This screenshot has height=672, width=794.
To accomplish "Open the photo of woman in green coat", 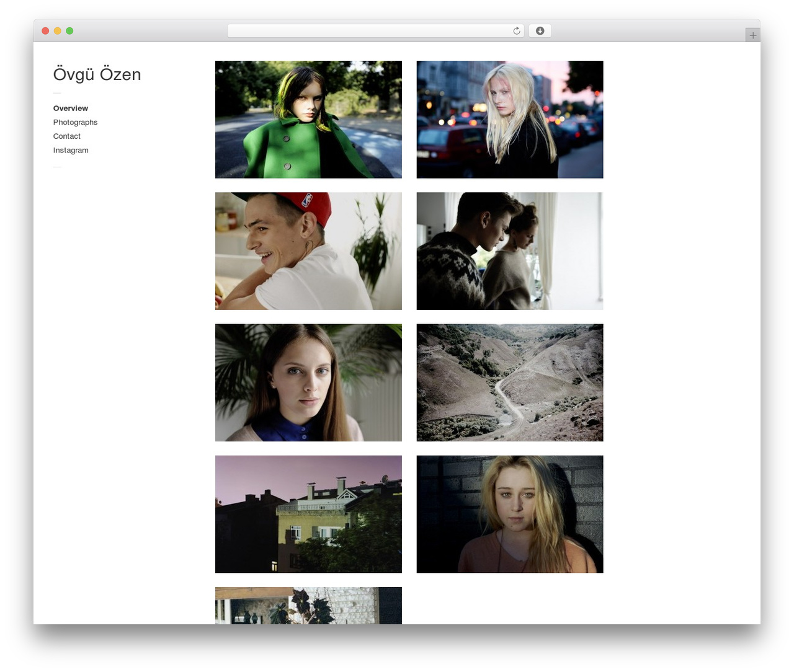I will tap(308, 120).
